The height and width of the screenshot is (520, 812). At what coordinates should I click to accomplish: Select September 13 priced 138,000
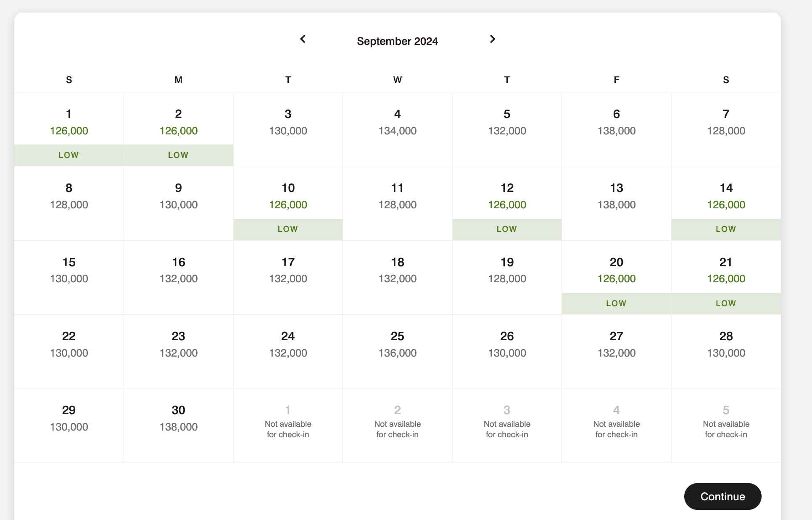617,203
